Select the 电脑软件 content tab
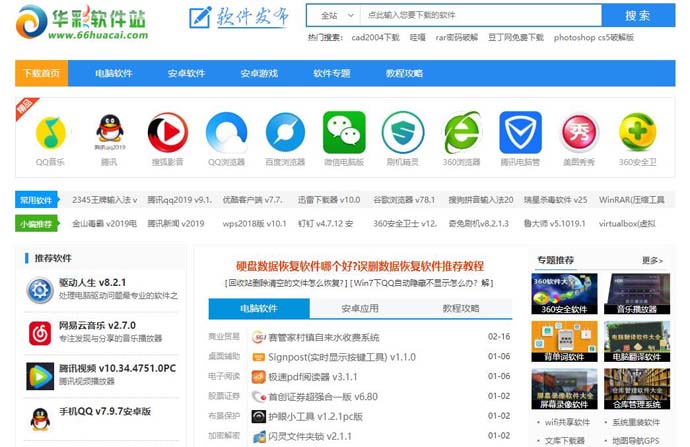Screen dimensions: 690x447 point(259,308)
